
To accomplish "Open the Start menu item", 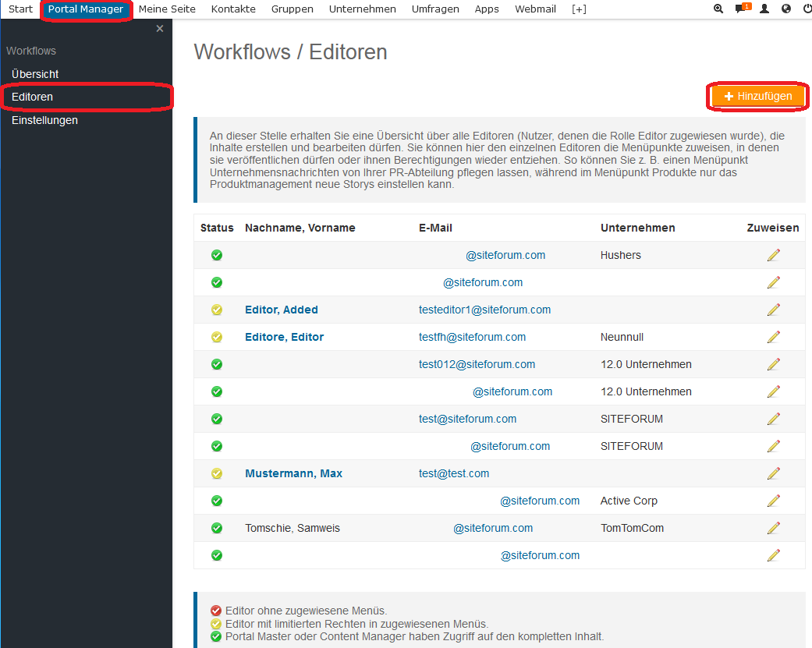I will 21,9.
